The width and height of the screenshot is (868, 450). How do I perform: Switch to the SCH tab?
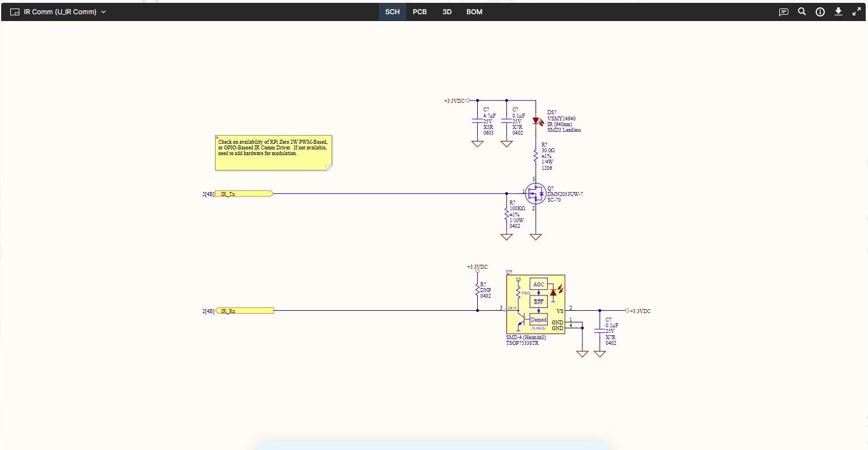(x=392, y=12)
